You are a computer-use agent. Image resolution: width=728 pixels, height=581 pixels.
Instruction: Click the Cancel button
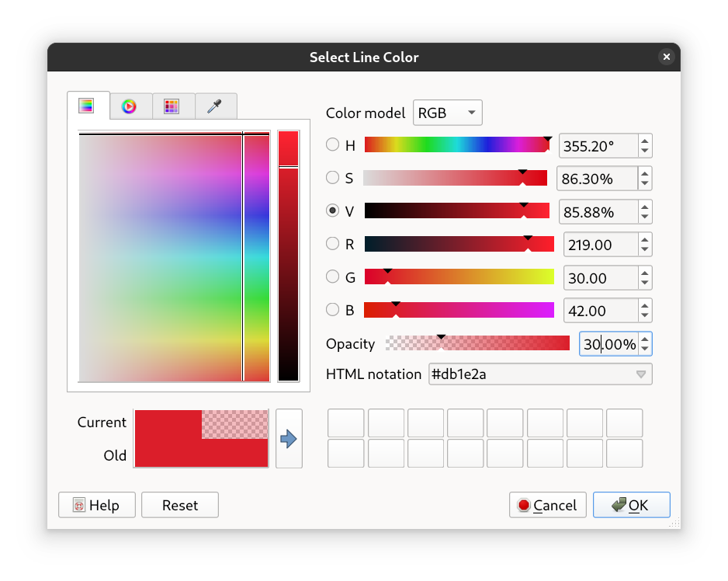(x=547, y=505)
